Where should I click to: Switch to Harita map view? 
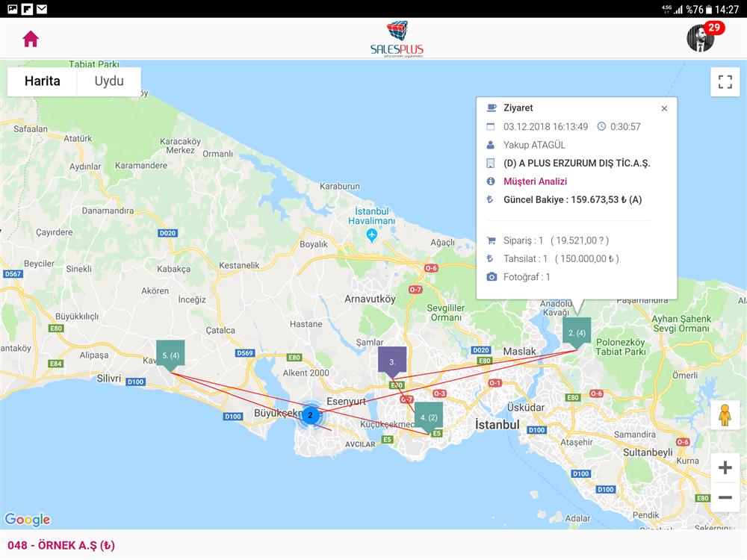pyautogui.click(x=43, y=81)
